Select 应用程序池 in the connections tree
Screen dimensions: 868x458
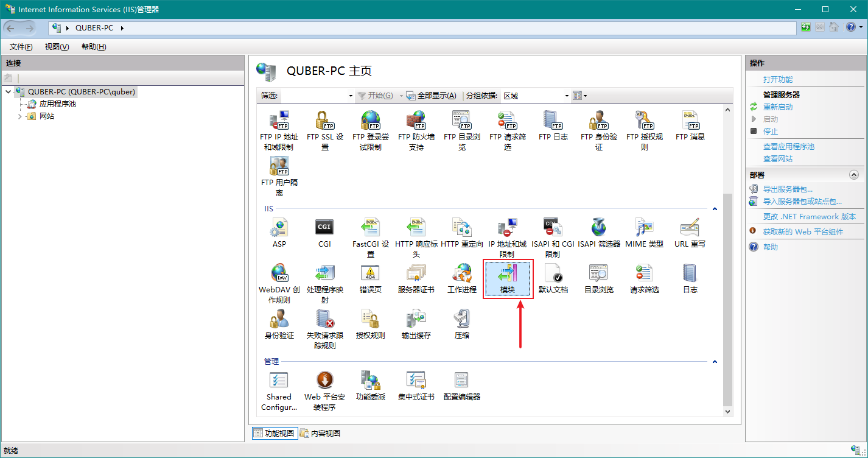pos(57,104)
